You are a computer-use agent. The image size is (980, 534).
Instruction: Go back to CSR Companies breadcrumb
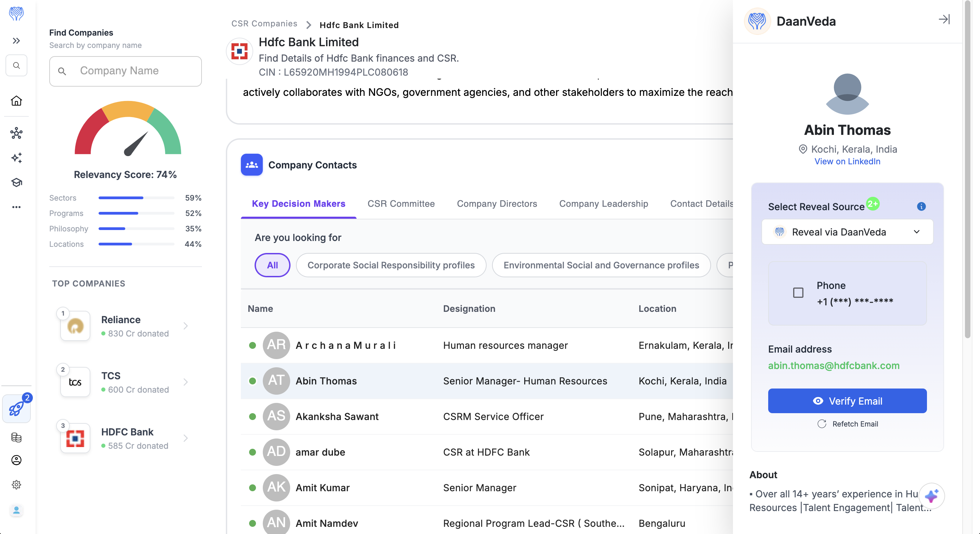coord(264,24)
